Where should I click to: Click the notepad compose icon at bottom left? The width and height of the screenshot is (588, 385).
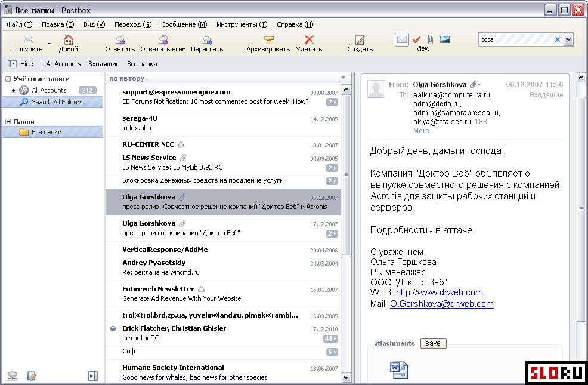point(32,375)
